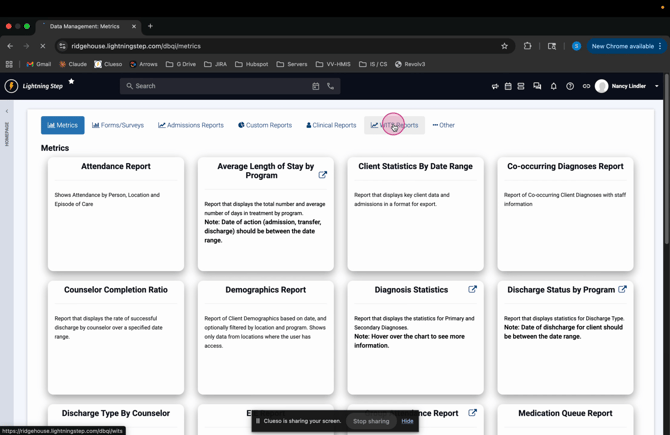Collapse the left homepage sidebar arrow

coord(7,111)
